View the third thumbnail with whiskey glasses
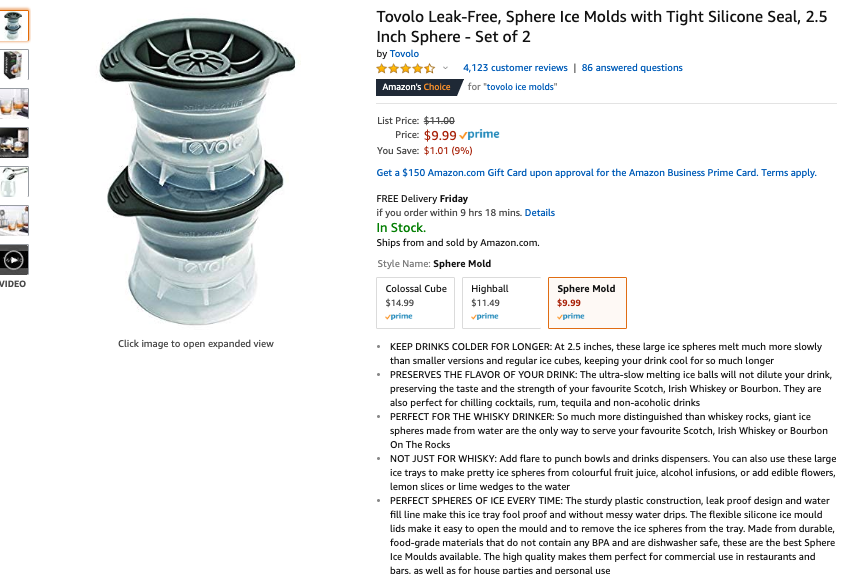 14,103
